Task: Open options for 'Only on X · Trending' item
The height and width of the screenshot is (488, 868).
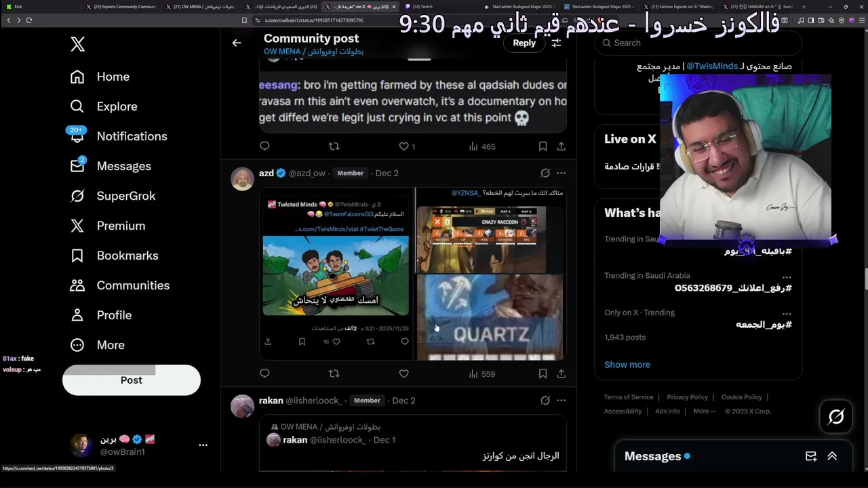Action: pos(787,313)
